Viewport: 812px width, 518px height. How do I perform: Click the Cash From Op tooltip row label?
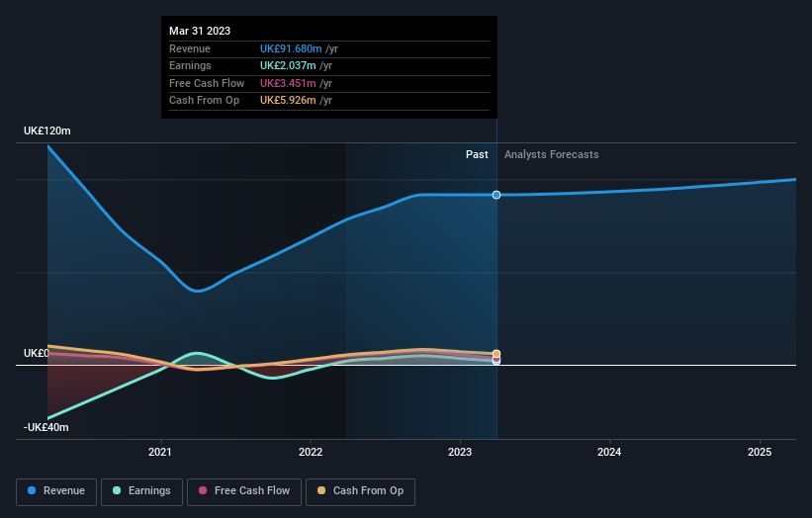tap(204, 101)
